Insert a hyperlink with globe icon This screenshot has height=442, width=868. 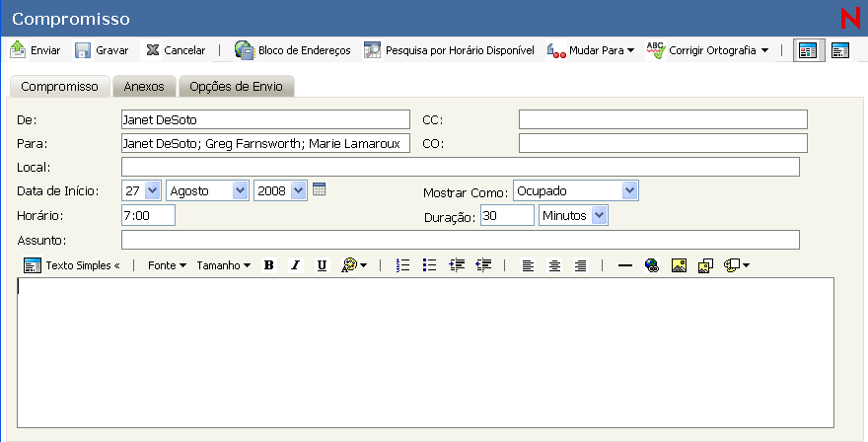click(652, 265)
